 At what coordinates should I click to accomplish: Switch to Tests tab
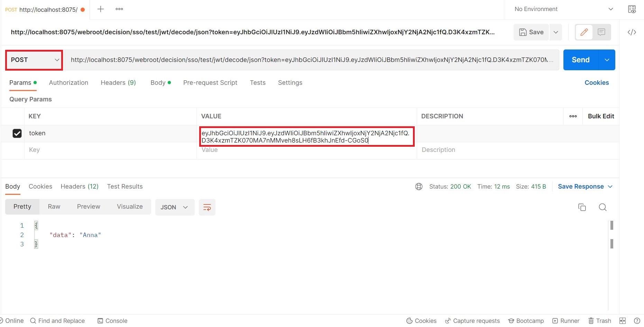pyautogui.click(x=258, y=83)
